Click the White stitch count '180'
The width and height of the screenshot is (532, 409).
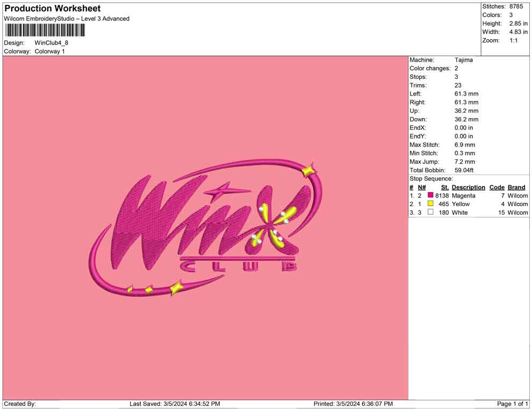point(443,213)
